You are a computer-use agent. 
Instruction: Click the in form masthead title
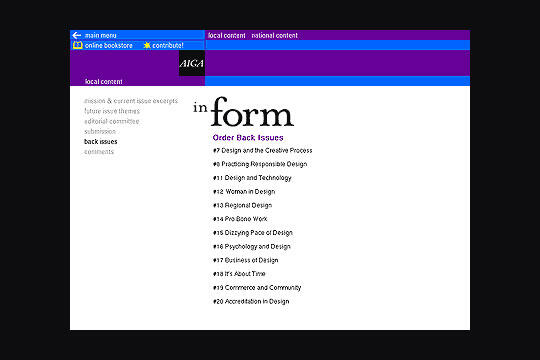tap(243, 112)
